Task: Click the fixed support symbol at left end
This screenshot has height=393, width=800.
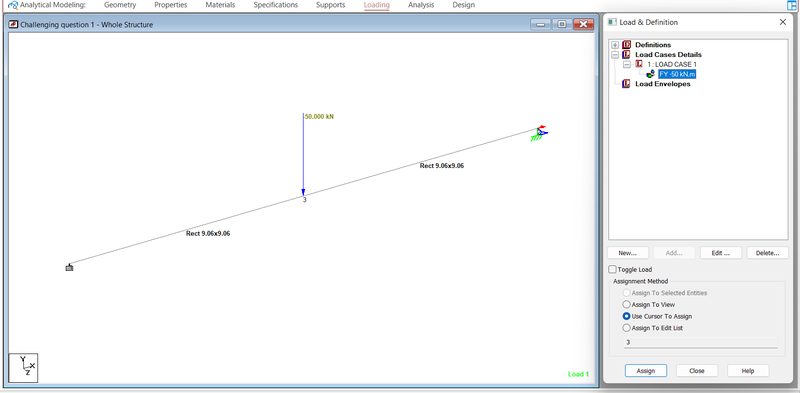Action: tap(69, 267)
